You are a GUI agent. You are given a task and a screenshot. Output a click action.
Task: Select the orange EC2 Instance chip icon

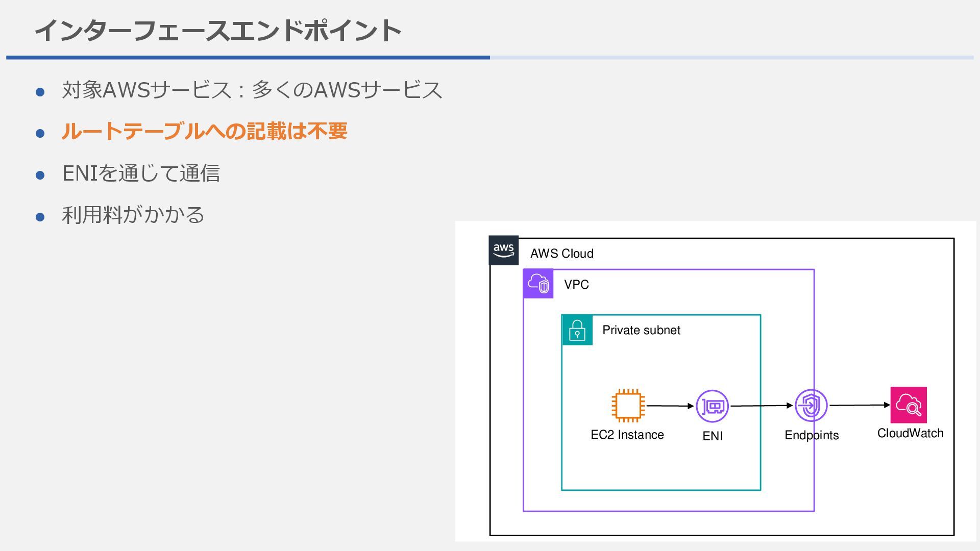pyautogui.click(x=628, y=406)
